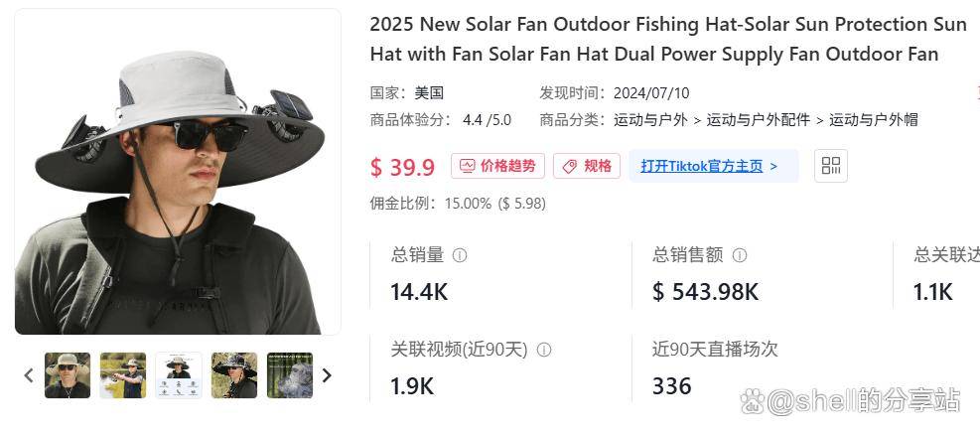Select fifth thumbnail with green background
Screen dimensions: 980x436
[290, 375]
